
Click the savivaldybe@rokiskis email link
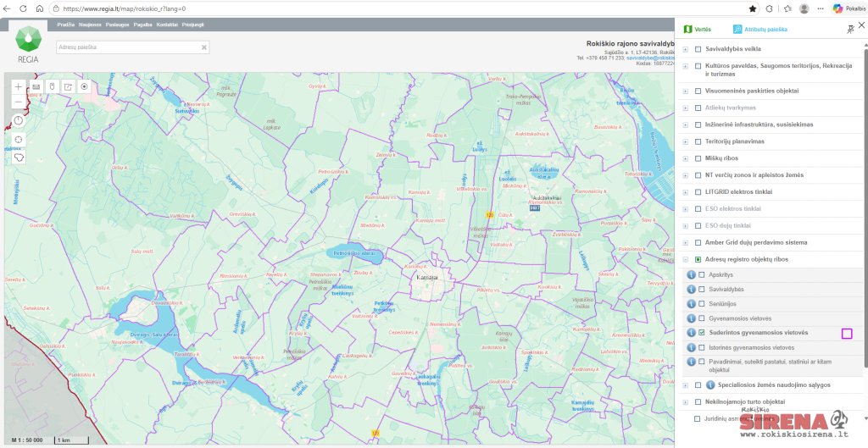click(650, 58)
